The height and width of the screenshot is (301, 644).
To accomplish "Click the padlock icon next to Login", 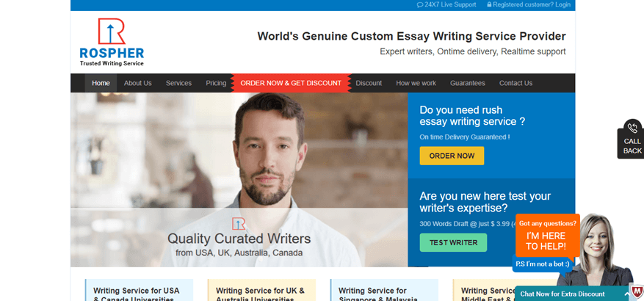I will 489,4.
